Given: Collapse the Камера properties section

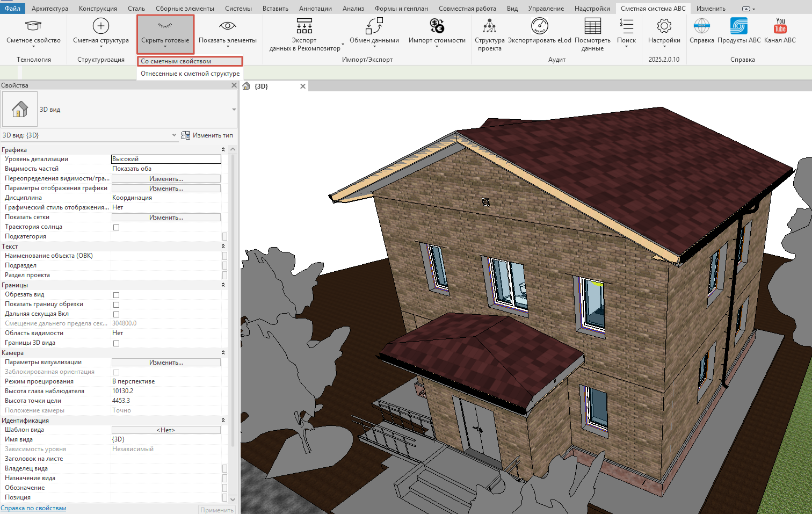Looking at the screenshot, I should pyautogui.click(x=223, y=353).
